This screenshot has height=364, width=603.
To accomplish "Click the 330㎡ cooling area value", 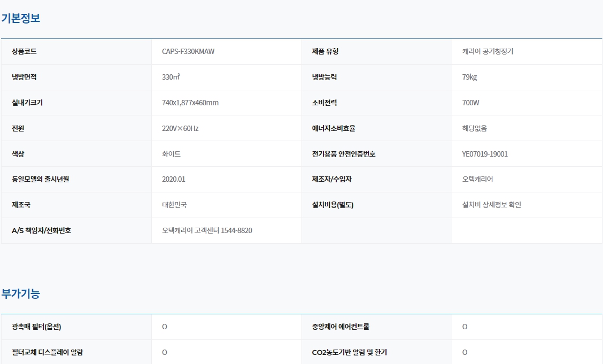I will pos(171,77).
